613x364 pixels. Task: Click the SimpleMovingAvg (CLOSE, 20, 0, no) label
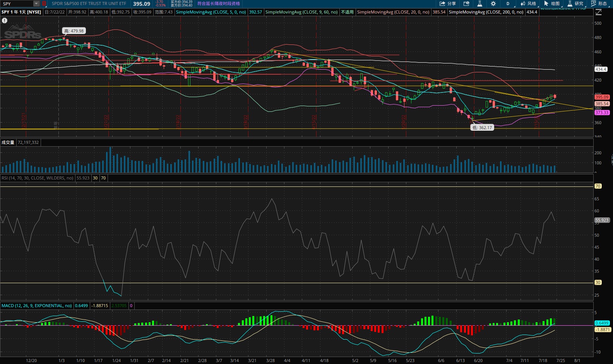click(393, 12)
